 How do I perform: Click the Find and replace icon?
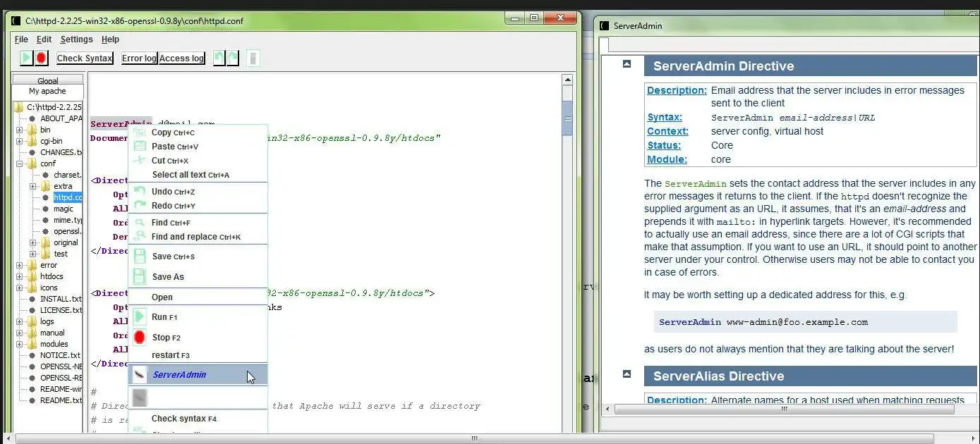pyautogui.click(x=140, y=237)
